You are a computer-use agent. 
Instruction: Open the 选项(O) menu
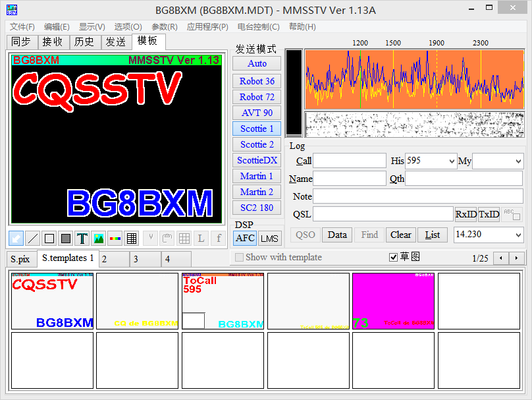[128, 27]
